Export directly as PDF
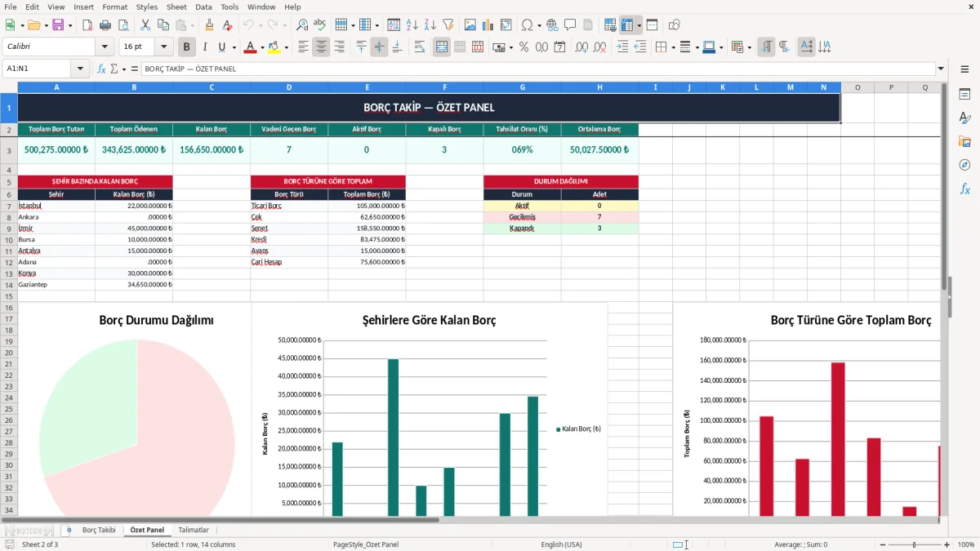980x551 pixels. [x=87, y=25]
